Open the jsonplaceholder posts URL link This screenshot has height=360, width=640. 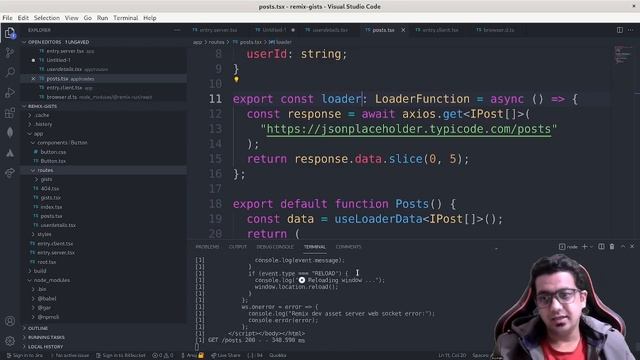[409, 129]
